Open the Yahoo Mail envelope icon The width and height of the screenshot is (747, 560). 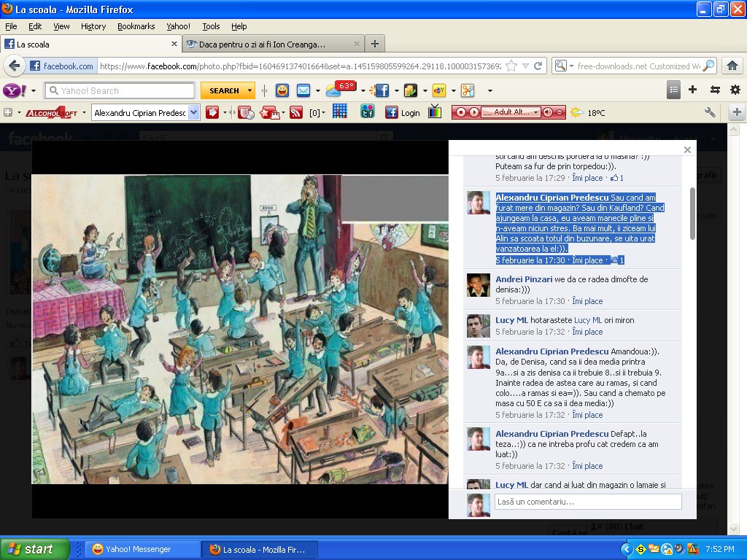tap(303, 90)
